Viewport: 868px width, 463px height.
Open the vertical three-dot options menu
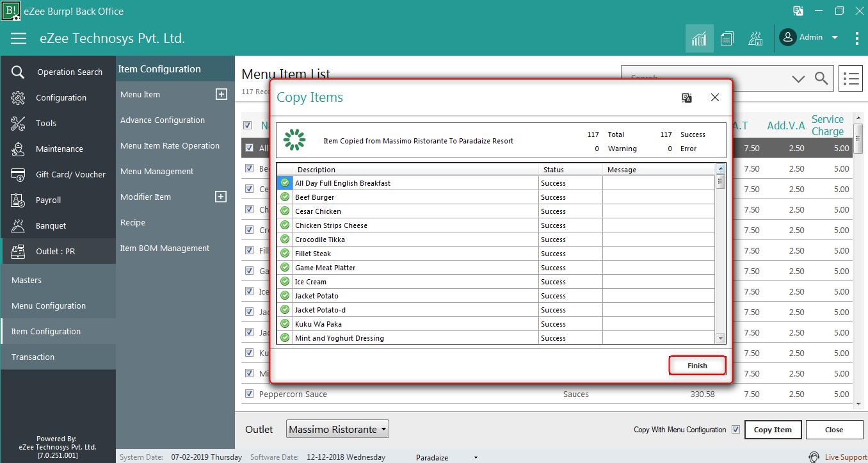click(857, 38)
